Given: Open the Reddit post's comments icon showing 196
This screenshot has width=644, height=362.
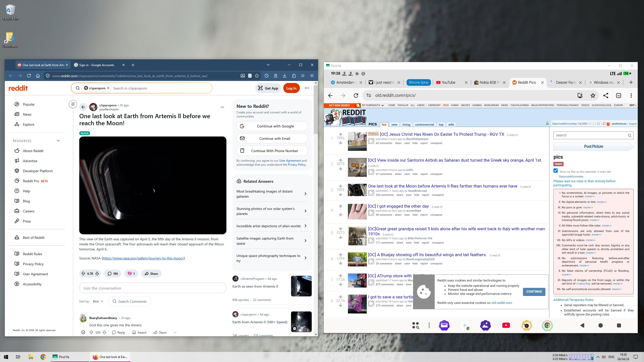Looking at the screenshot, I should pyautogui.click(x=113, y=274).
